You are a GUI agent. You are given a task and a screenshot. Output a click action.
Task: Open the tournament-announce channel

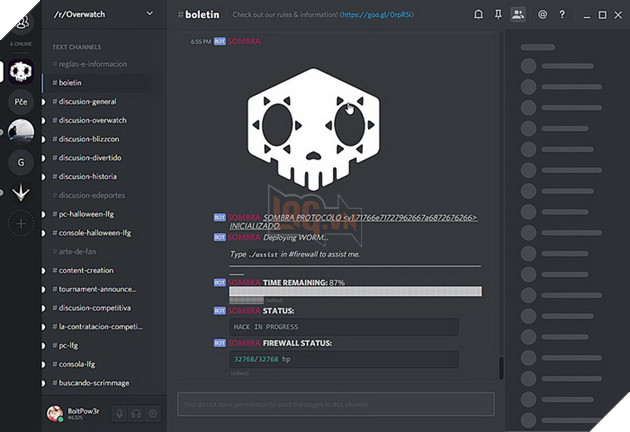tap(96, 289)
